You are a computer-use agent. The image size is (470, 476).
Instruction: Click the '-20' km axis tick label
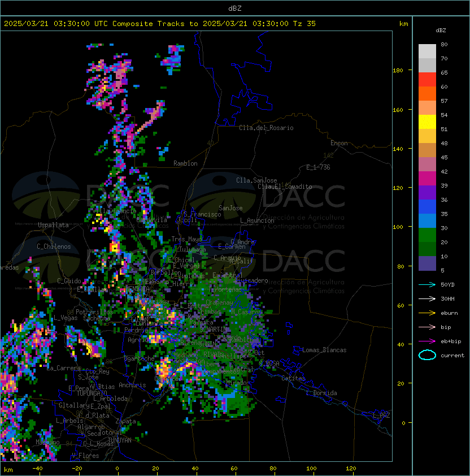click(x=77, y=469)
